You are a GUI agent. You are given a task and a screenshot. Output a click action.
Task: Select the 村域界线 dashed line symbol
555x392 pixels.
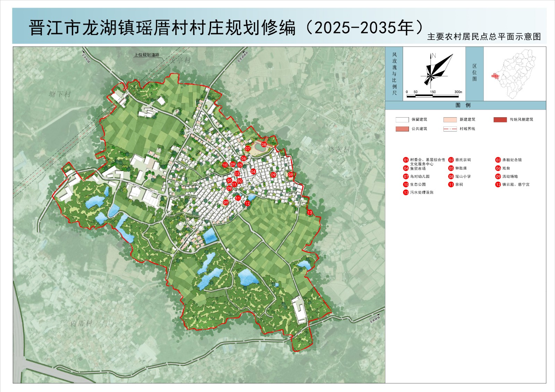click(450, 129)
